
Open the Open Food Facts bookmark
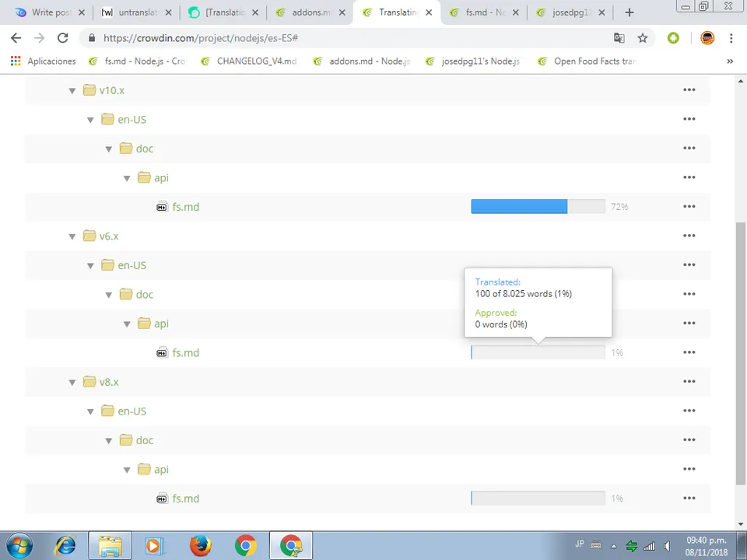click(587, 61)
